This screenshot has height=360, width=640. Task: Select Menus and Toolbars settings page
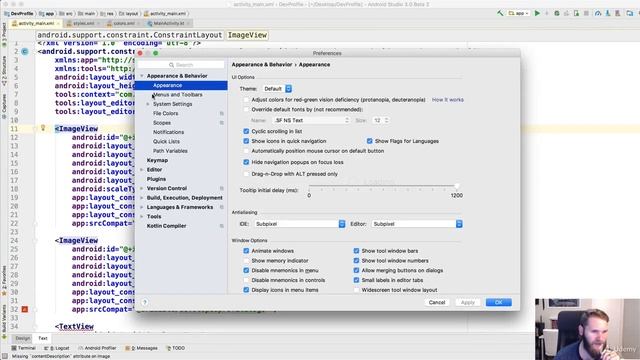pos(178,95)
